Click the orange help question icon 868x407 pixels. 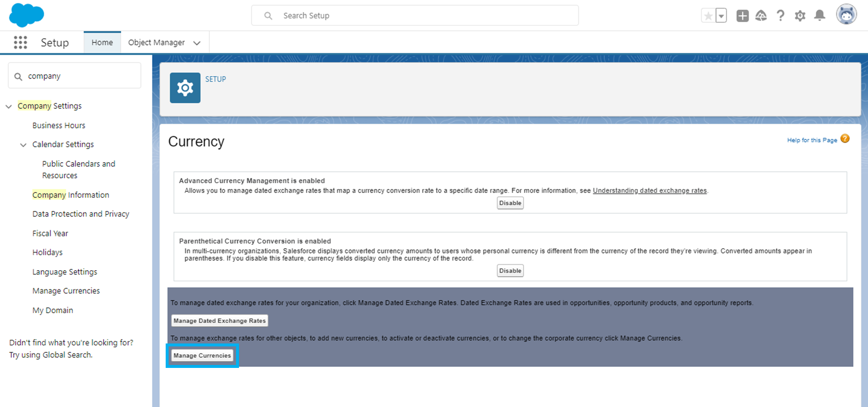(x=845, y=139)
